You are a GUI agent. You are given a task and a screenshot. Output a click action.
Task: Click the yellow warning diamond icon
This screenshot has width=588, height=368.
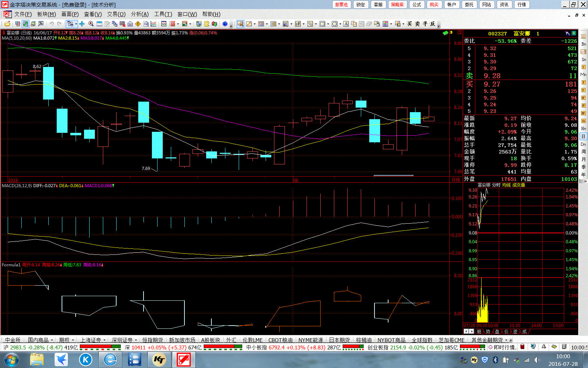pyautogui.click(x=138, y=24)
